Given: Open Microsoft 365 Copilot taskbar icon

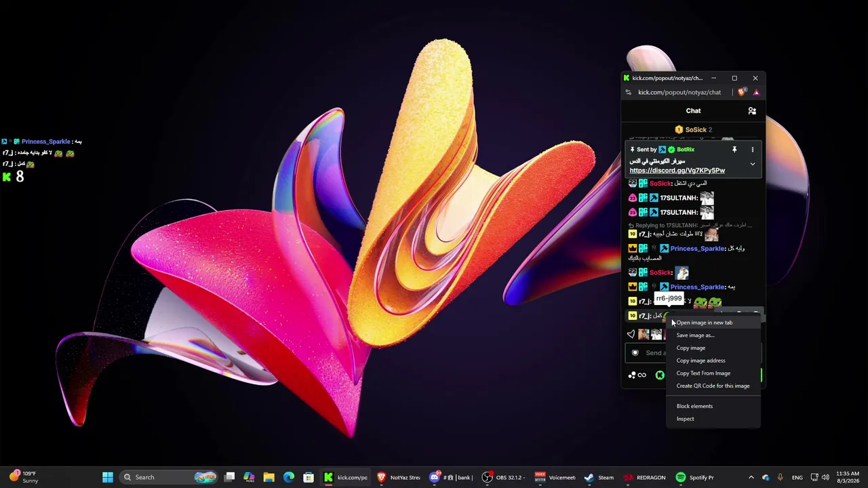Looking at the screenshot, I should (x=249, y=477).
